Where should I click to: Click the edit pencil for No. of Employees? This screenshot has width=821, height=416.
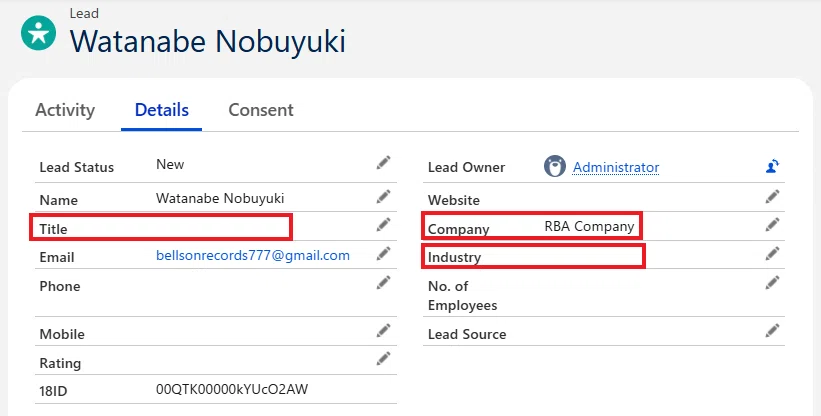[772, 283]
